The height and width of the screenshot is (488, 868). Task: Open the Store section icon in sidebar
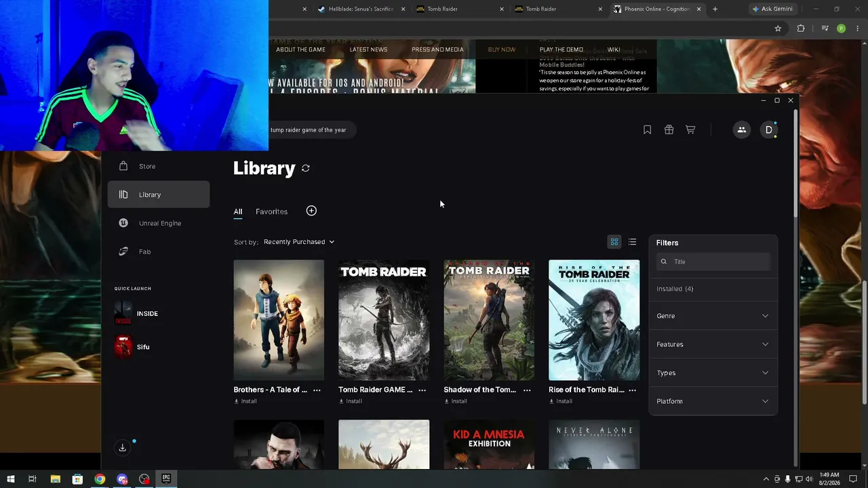(123, 166)
